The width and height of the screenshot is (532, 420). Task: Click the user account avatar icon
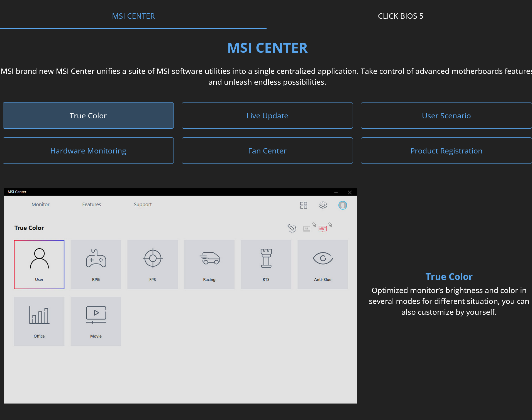click(343, 205)
